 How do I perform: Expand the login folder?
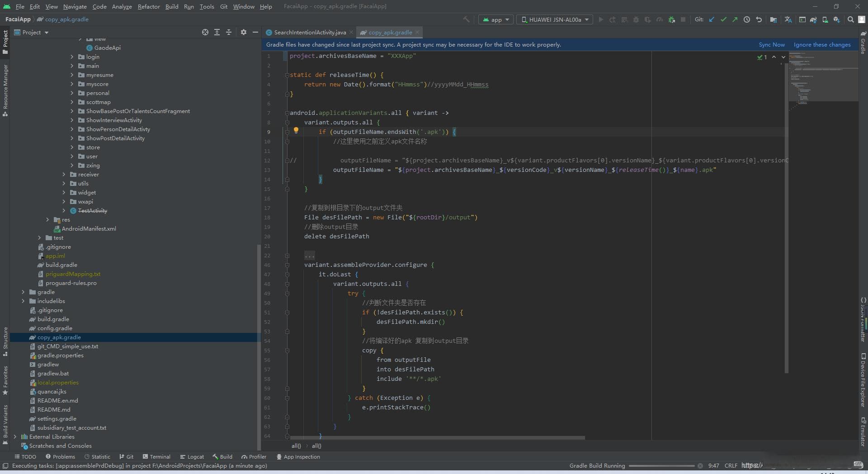click(x=72, y=57)
